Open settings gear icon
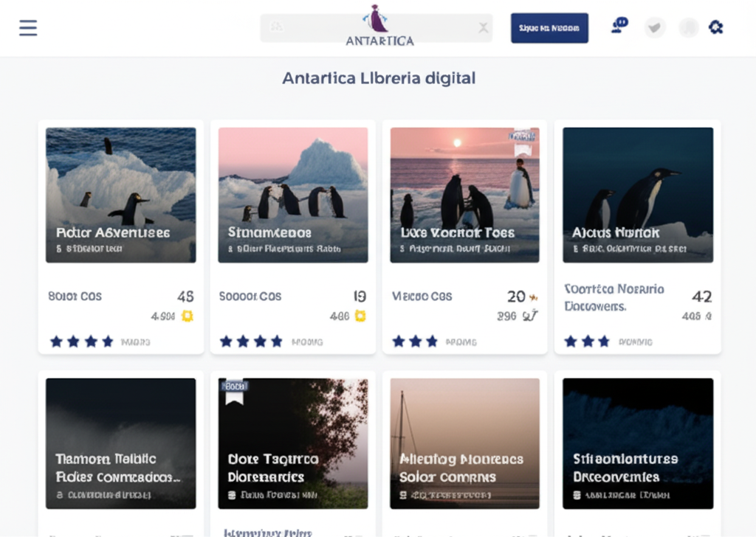 (x=715, y=27)
